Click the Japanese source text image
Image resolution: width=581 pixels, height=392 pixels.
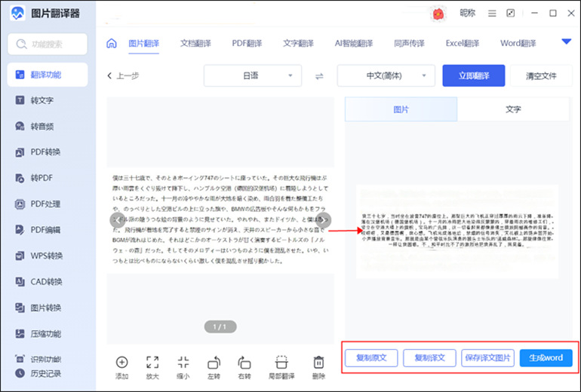pyautogui.click(x=220, y=220)
